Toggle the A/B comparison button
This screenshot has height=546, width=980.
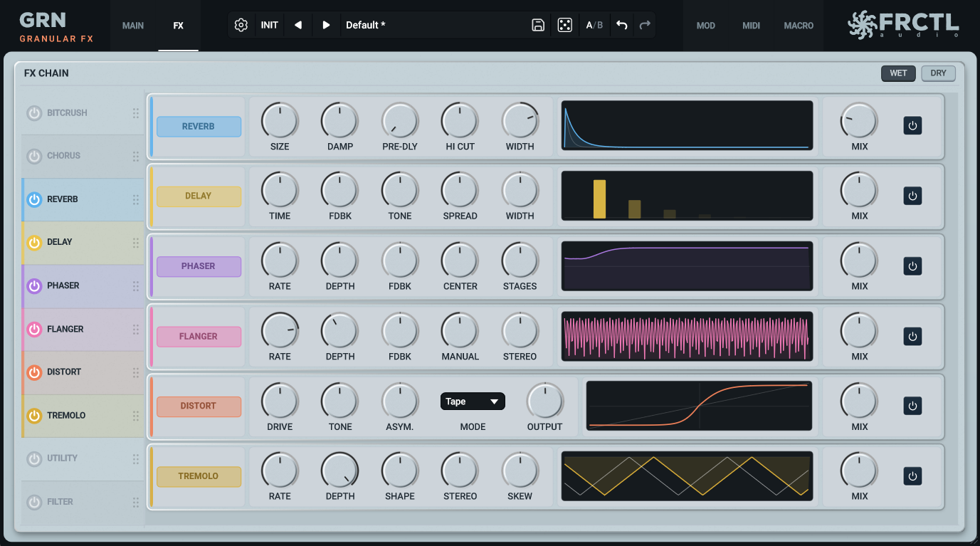pos(594,25)
